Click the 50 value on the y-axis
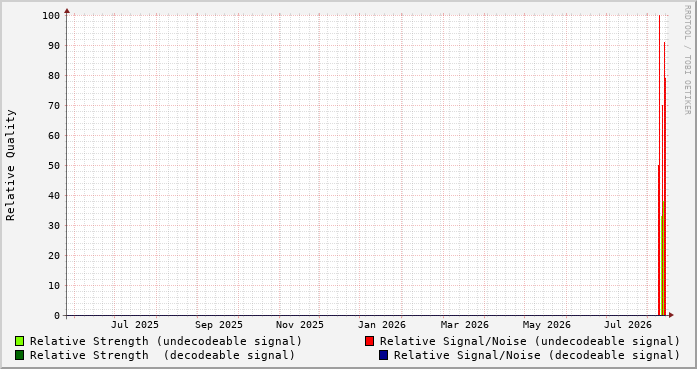Image resolution: width=697 pixels, height=369 pixels. (x=54, y=165)
